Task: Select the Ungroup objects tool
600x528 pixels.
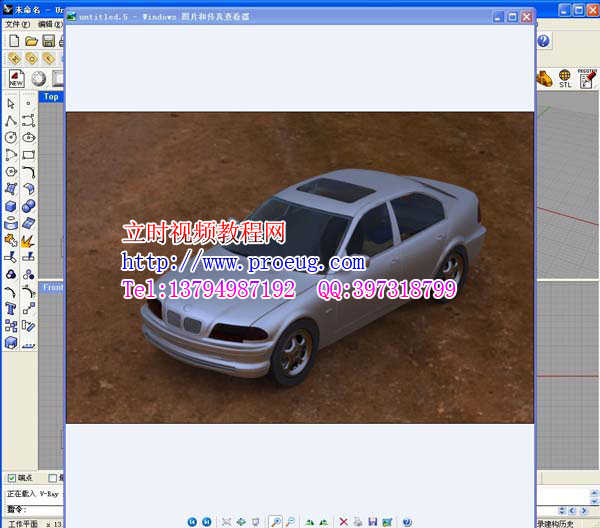Action: point(28,274)
